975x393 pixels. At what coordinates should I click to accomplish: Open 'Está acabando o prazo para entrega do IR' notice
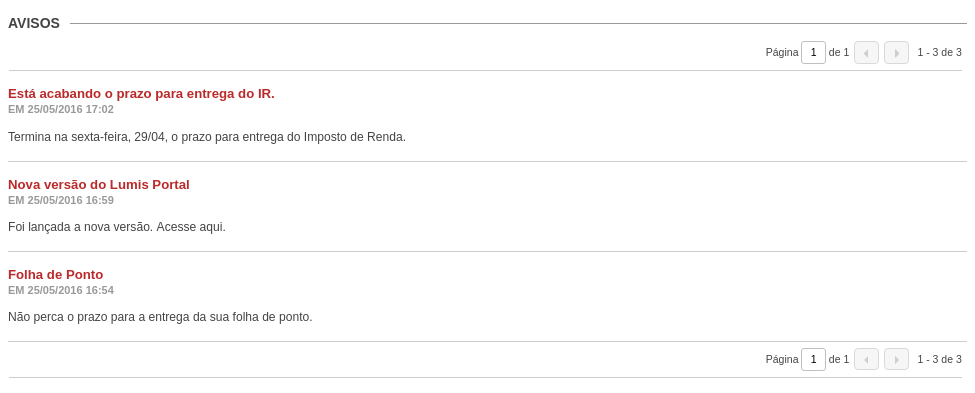pyautogui.click(x=141, y=94)
